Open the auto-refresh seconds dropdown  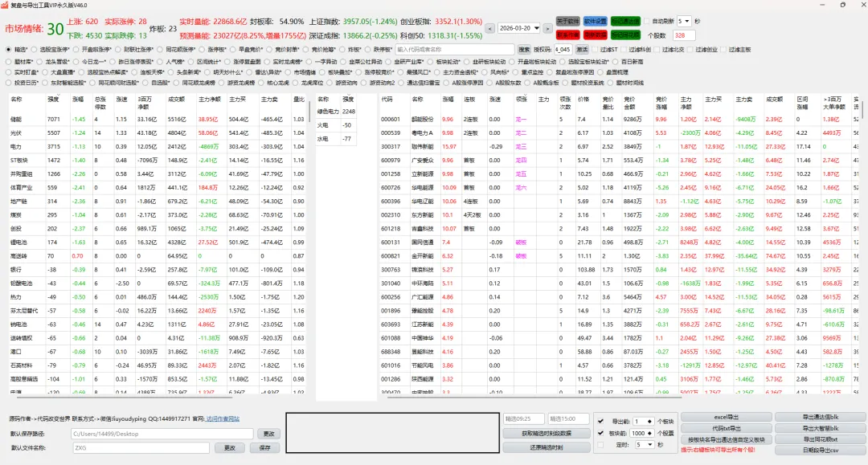tap(684, 21)
